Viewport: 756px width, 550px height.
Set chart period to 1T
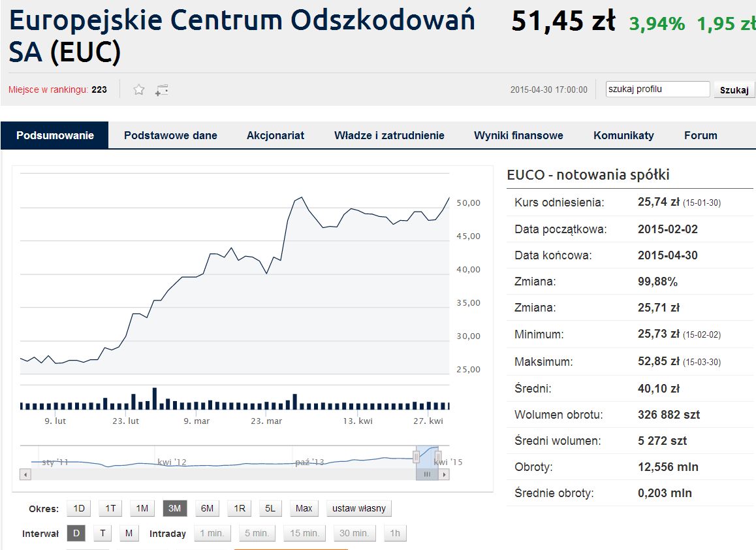pyautogui.click(x=110, y=508)
